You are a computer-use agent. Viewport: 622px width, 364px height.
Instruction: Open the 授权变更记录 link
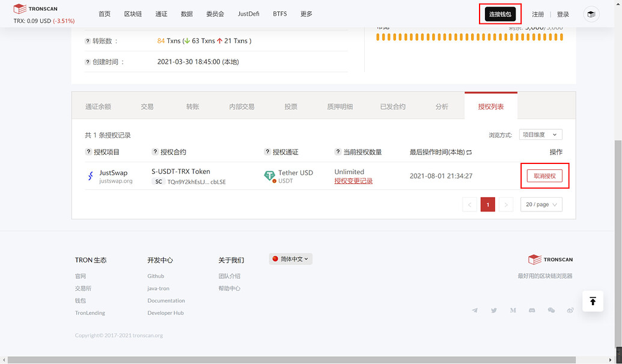coord(353,180)
